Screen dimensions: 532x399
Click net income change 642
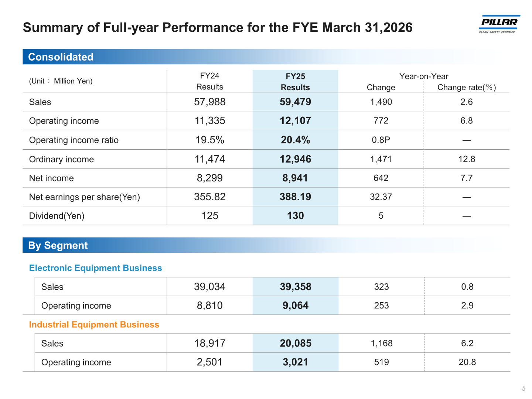(x=381, y=178)
